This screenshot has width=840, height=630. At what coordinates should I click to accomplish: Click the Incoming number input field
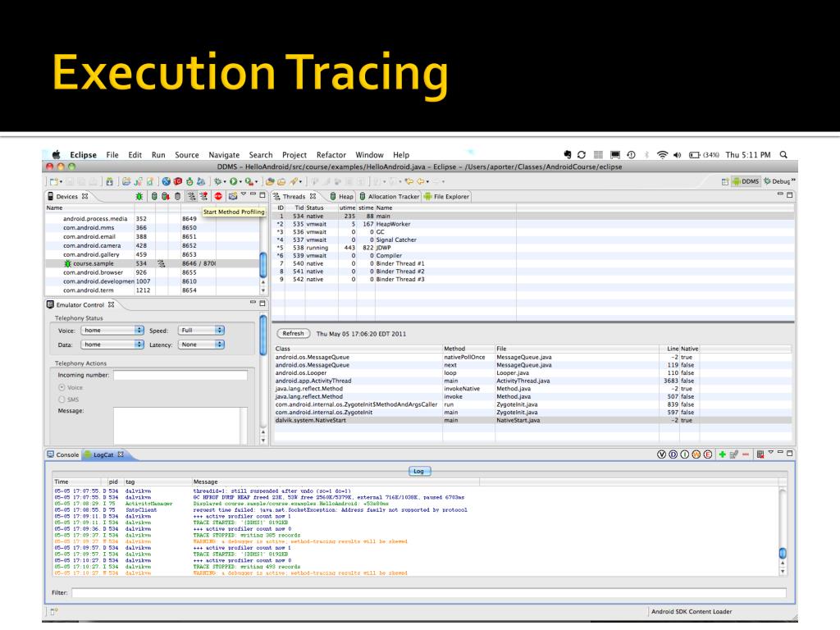tap(180, 375)
